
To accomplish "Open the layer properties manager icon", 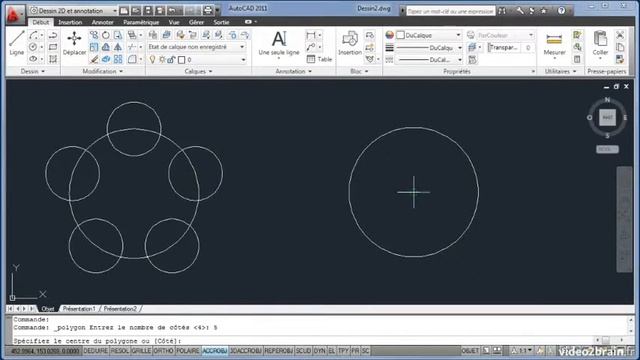I will pyautogui.click(x=153, y=35).
